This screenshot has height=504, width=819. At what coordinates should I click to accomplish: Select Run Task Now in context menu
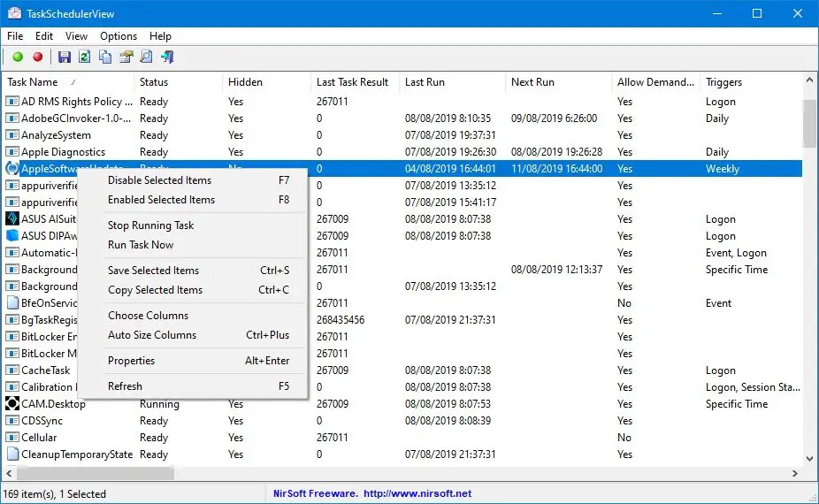[x=141, y=245]
